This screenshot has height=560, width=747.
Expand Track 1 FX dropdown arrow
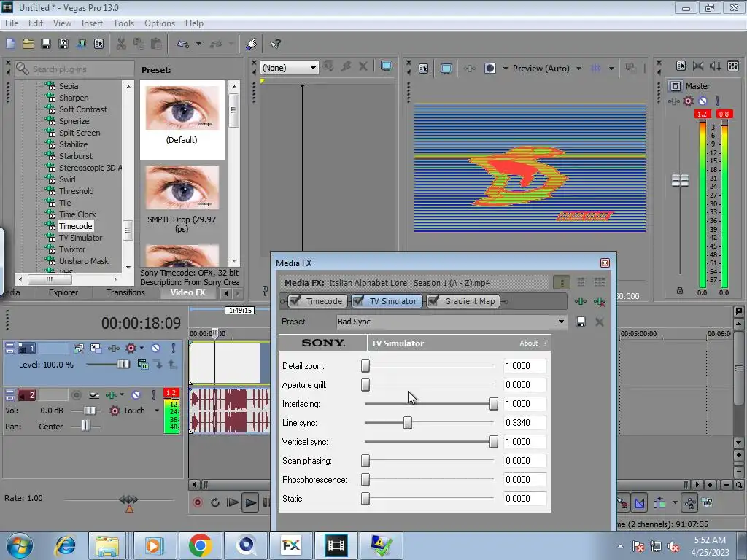(x=142, y=348)
